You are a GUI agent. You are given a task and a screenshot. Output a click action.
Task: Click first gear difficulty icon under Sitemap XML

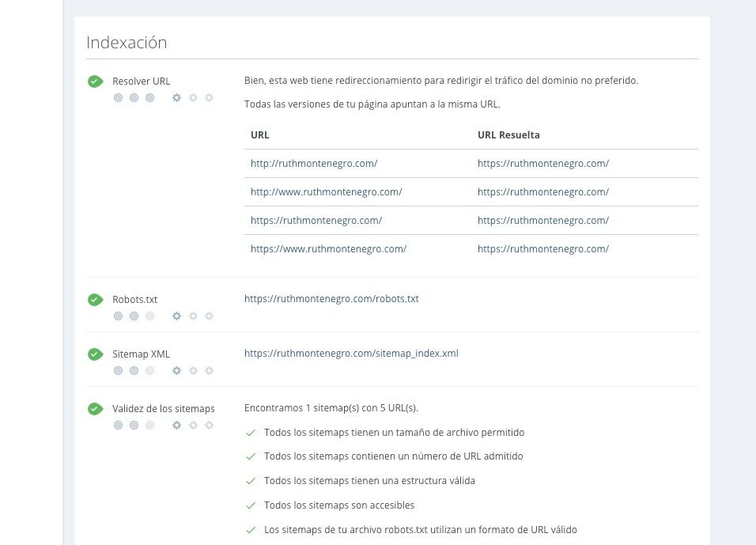177,370
